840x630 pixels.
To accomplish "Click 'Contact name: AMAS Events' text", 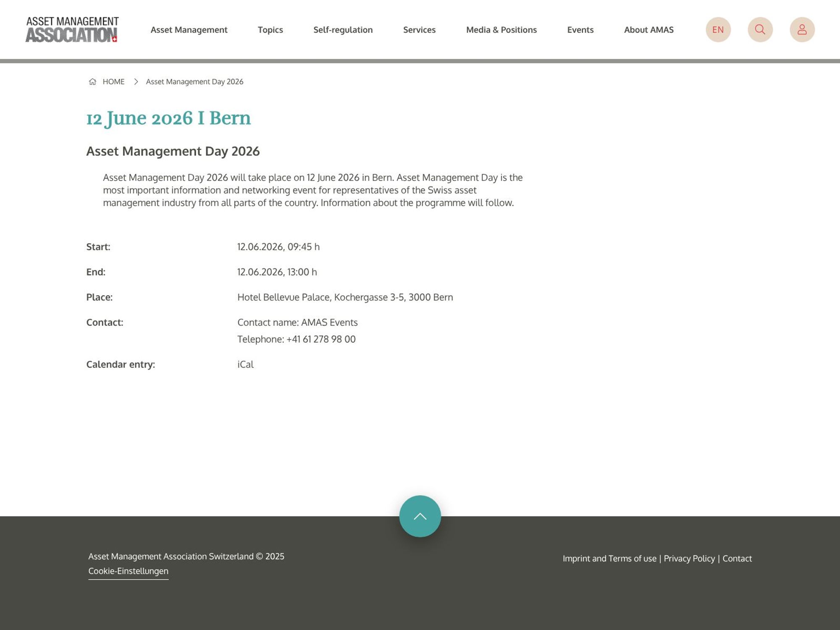I will point(297,322).
